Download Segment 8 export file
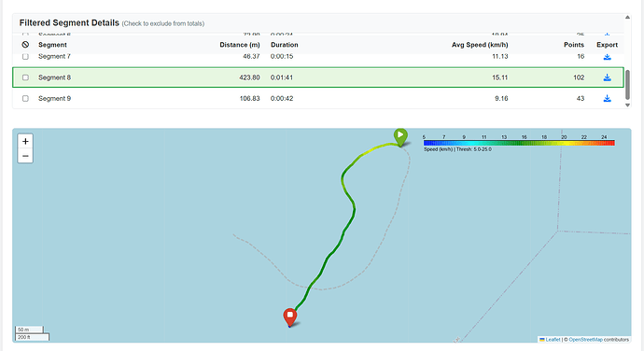The width and height of the screenshot is (644, 351). tap(607, 77)
